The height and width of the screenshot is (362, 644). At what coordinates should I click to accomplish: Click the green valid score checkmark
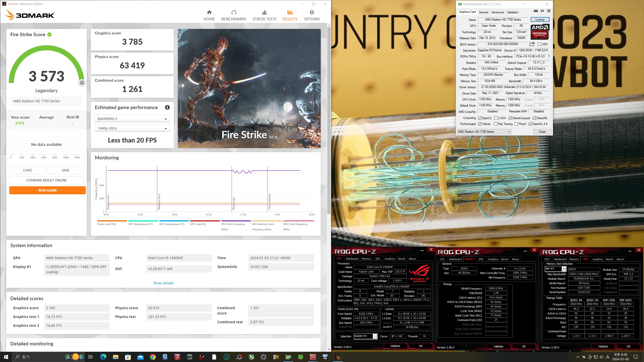coord(50,34)
